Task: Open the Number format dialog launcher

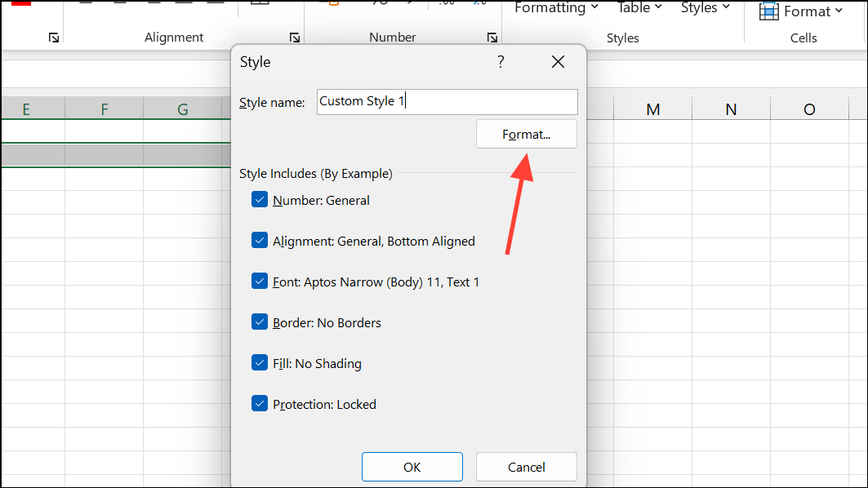Action: coord(492,38)
